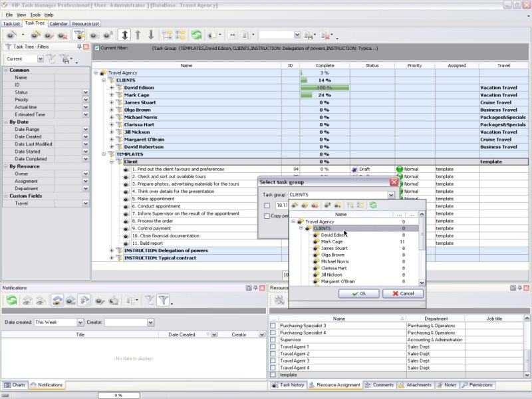Close the Select task group dialog
The image size is (532, 399).
tap(394, 182)
